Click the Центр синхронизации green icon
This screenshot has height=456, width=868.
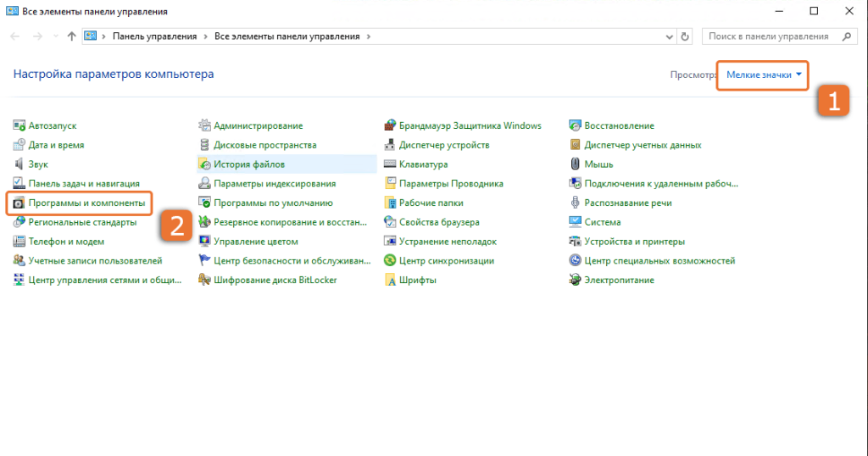(x=390, y=261)
